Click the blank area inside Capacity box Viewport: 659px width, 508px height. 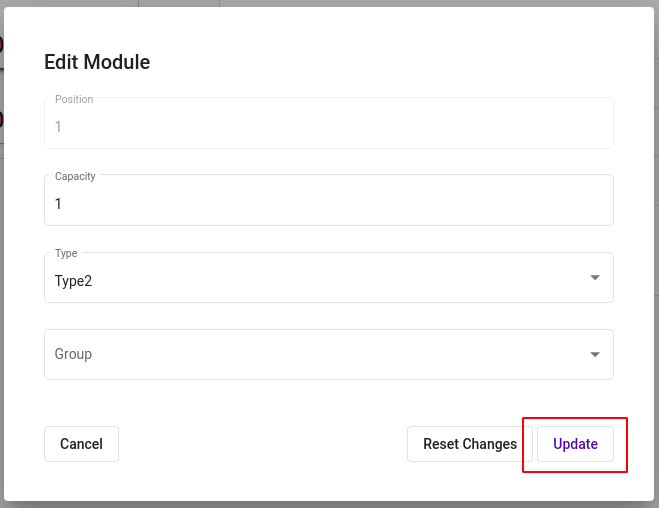tap(336, 204)
